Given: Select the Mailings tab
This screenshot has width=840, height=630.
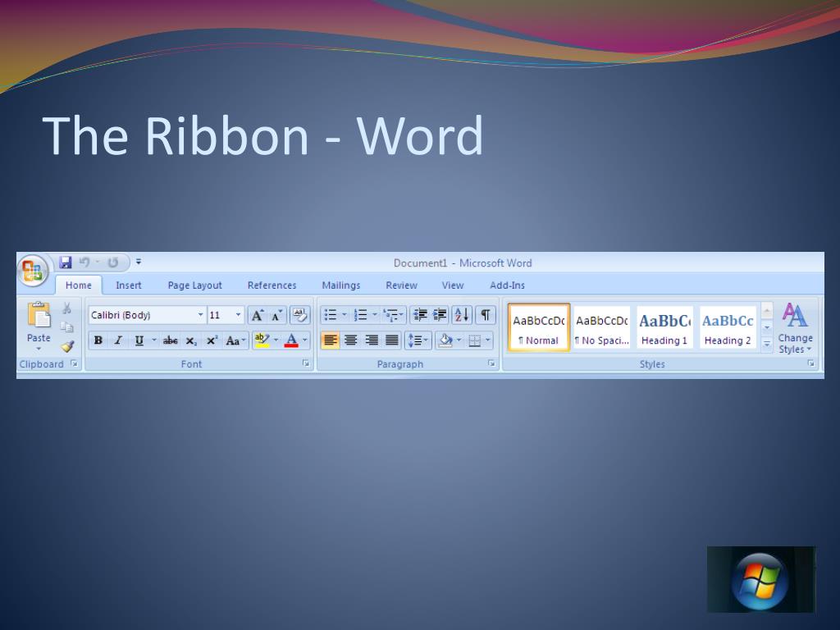Looking at the screenshot, I should (340, 285).
